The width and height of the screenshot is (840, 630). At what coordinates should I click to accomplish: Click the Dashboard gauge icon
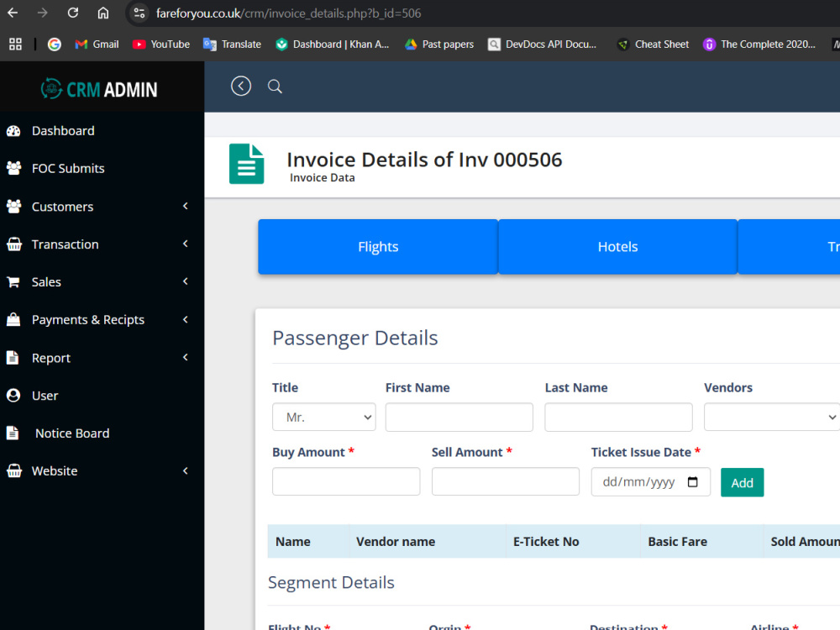coord(13,131)
